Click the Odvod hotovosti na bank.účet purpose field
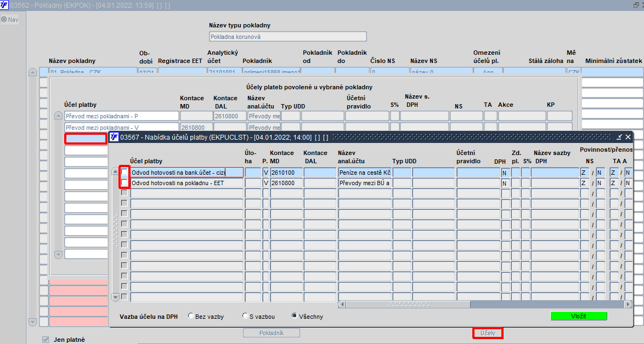644x344 pixels. click(187, 172)
